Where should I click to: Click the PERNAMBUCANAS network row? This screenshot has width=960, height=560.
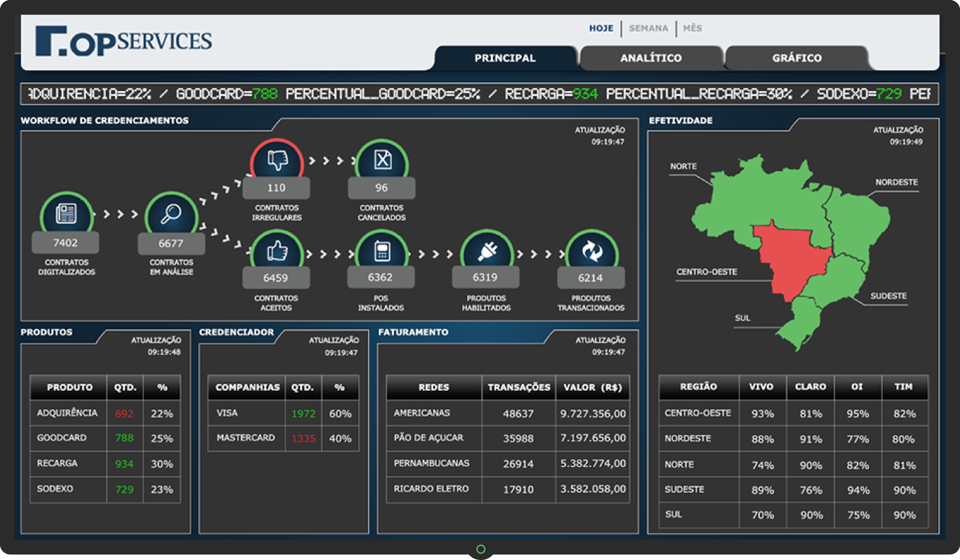508,464
